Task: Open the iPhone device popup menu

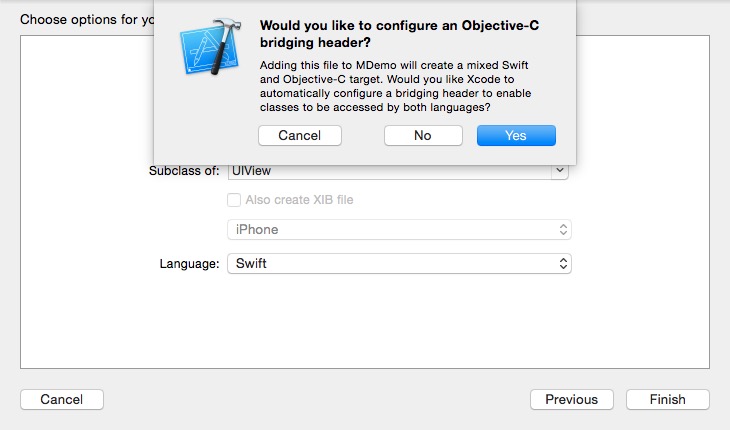Action: click(399, 229)
